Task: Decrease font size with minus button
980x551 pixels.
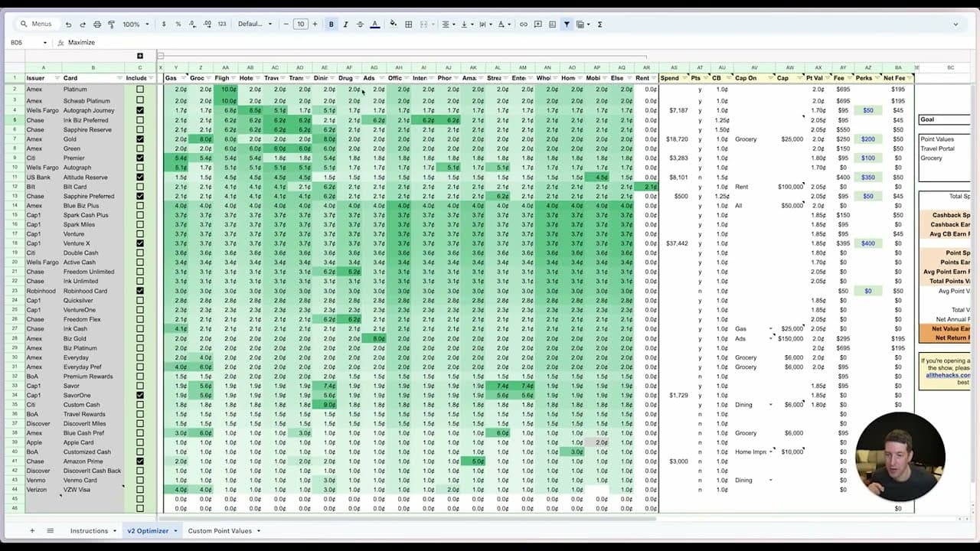Action: (286, 24)
